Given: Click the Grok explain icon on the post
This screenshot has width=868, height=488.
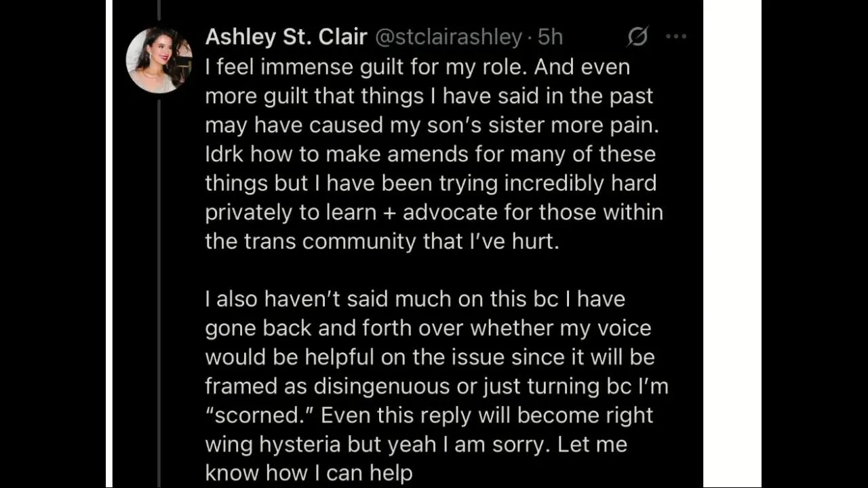Looking at the screenshot, I should pos(637,37).
